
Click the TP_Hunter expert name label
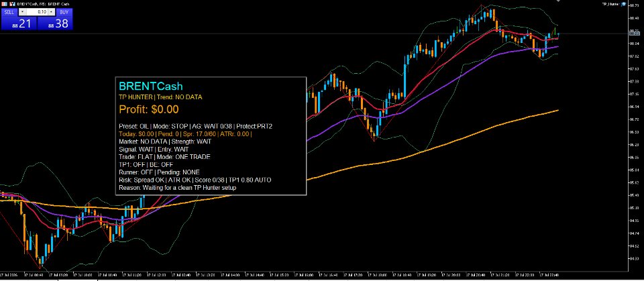click(610, 4)
